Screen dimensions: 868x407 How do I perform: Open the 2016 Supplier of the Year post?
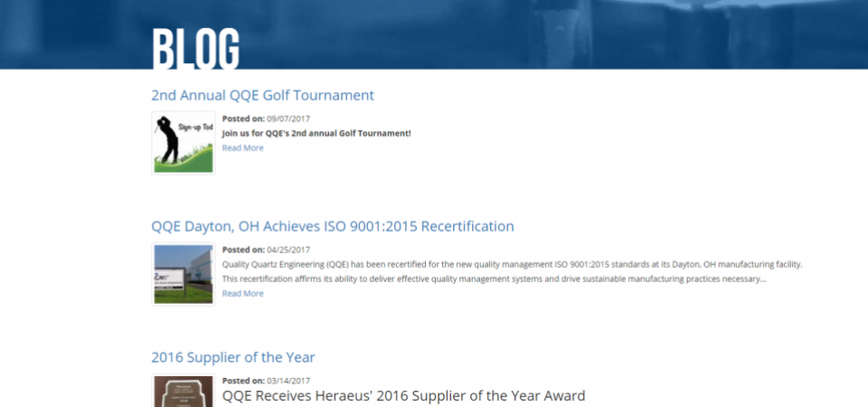click(233, 358)
